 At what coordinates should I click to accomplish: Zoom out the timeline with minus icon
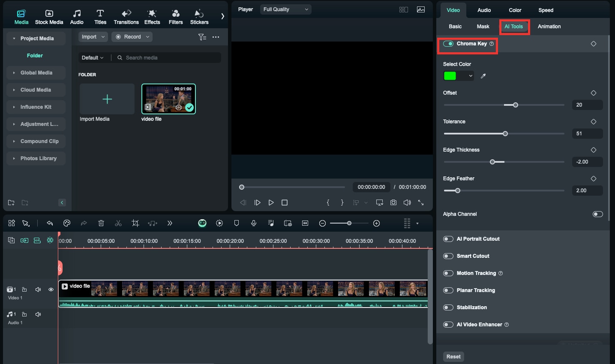pos(323,223)
